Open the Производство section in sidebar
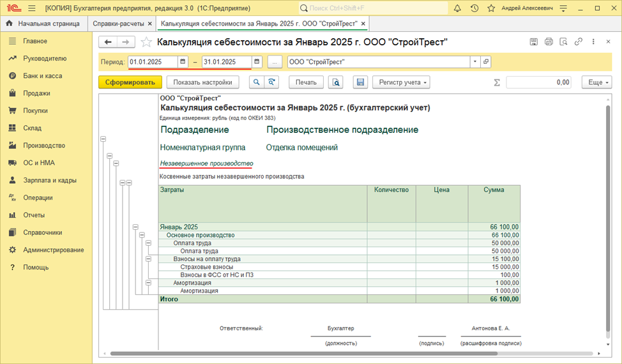The image size is (622, 364). tap(44, 146)
